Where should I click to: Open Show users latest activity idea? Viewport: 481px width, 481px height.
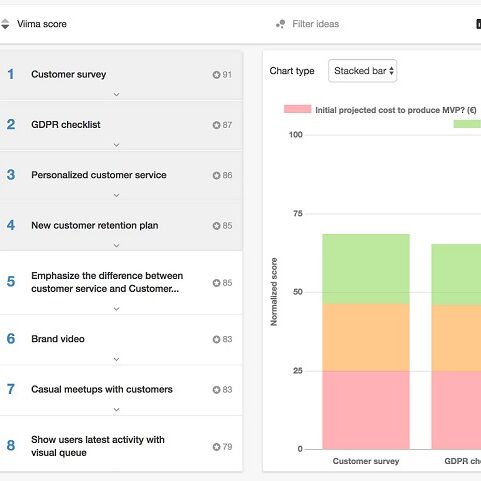[98, 446]
